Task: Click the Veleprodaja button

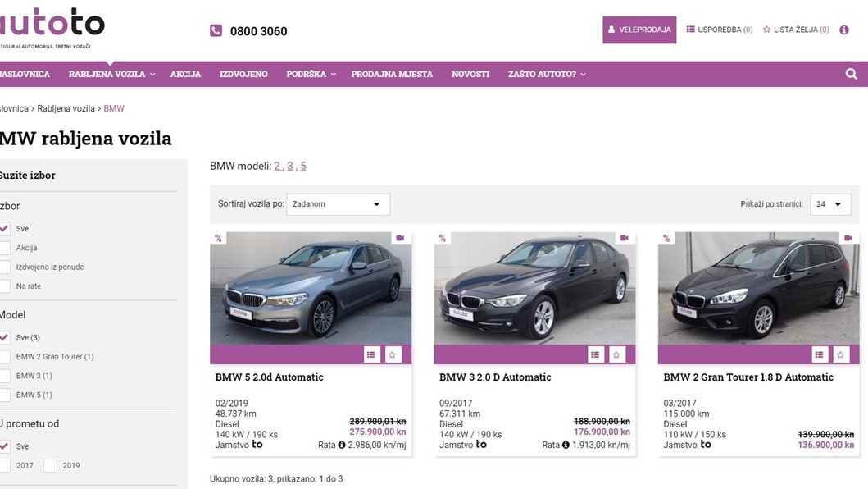Action: tap(639, 30)
